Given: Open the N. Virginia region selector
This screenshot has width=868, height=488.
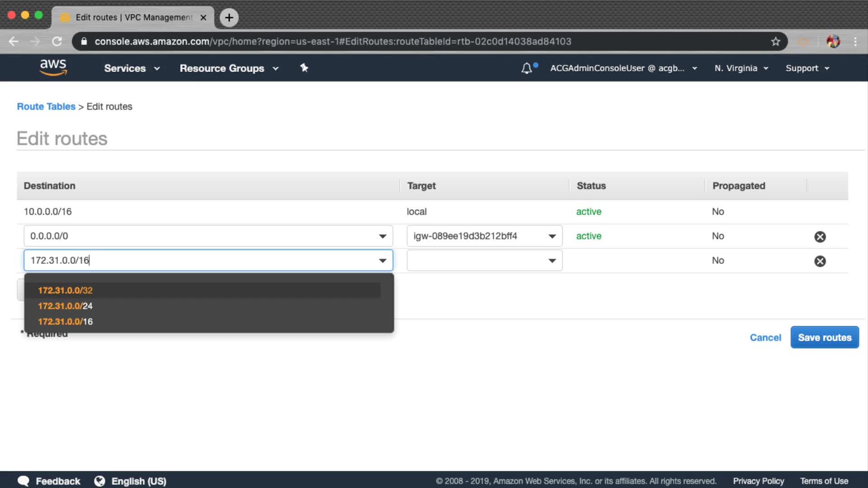Looking at the screenshot, I should 741,68.
